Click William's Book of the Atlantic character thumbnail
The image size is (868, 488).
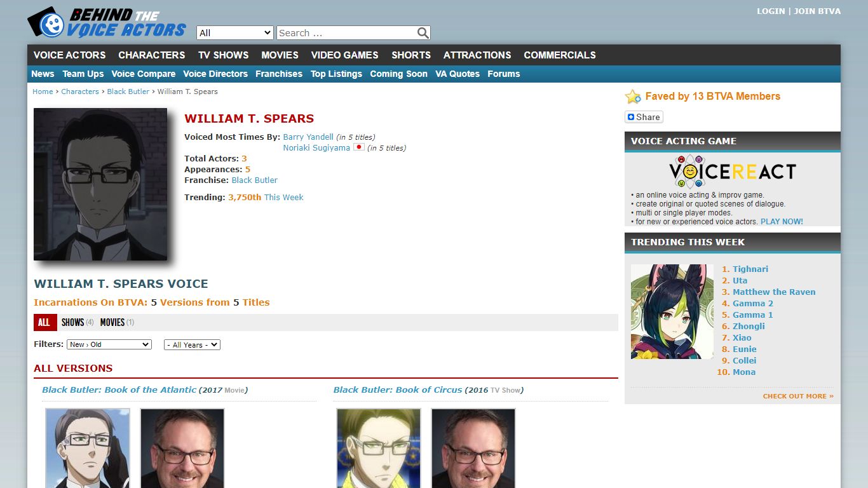(x=88, y=448)
